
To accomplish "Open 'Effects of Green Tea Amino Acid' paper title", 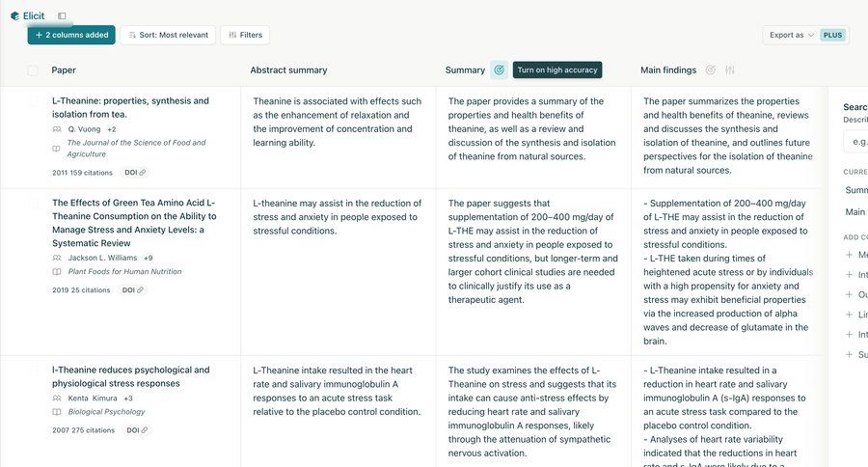I will click(134, 223).
